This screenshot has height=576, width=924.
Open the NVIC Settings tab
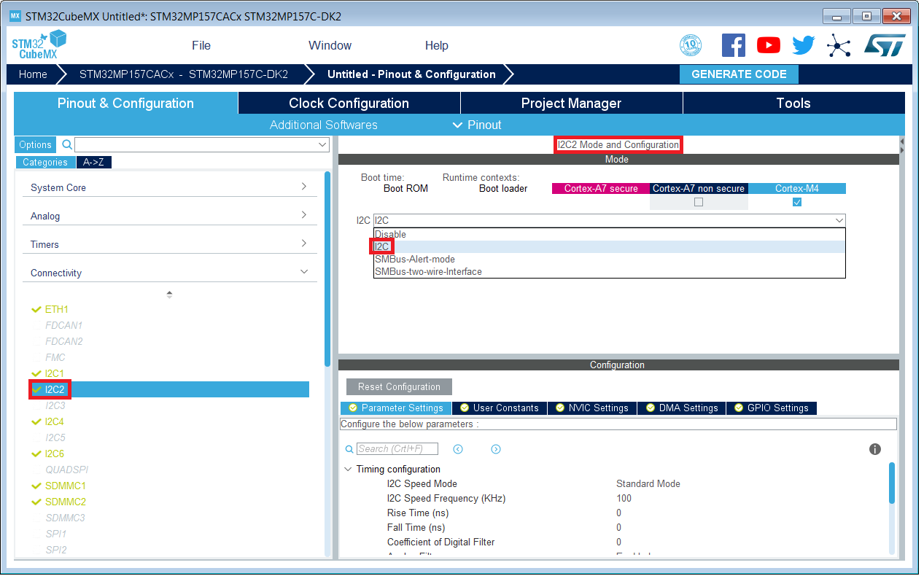tap(591, 408)
